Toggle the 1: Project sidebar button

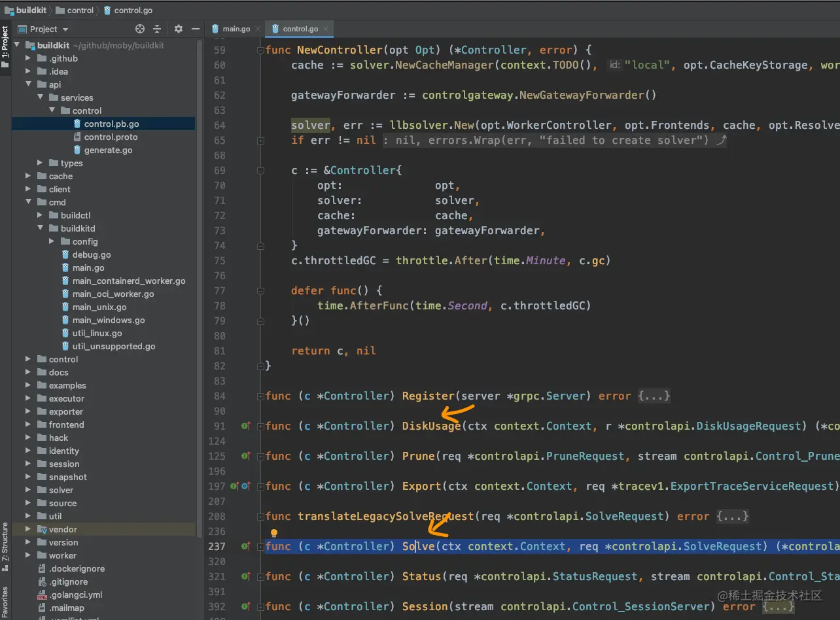6,39
